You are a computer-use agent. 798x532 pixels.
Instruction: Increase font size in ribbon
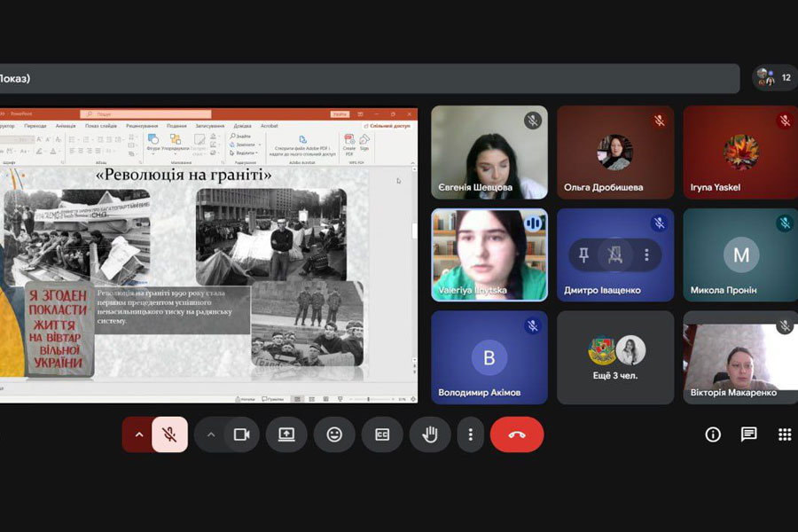tap(39, 139)
